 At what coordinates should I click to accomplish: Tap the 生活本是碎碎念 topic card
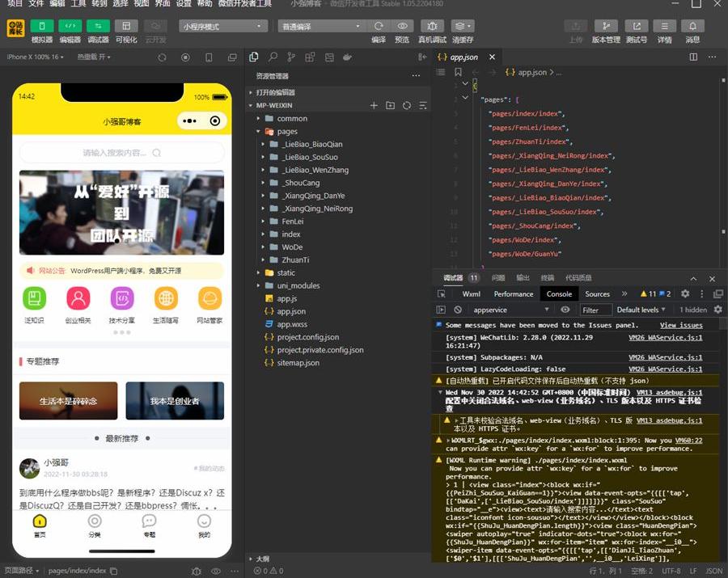click(x=68, y=401)
